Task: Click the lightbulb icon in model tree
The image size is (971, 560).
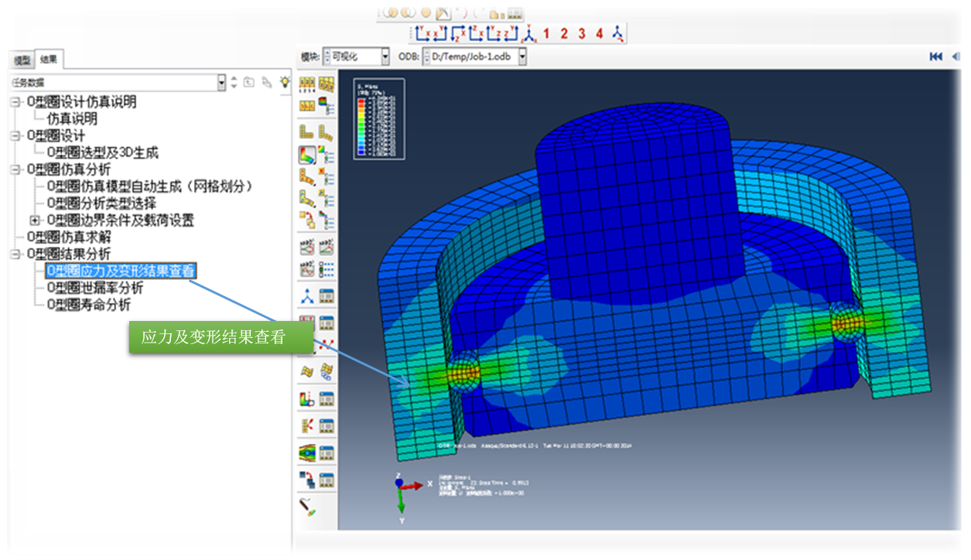Action: [285, 82]
